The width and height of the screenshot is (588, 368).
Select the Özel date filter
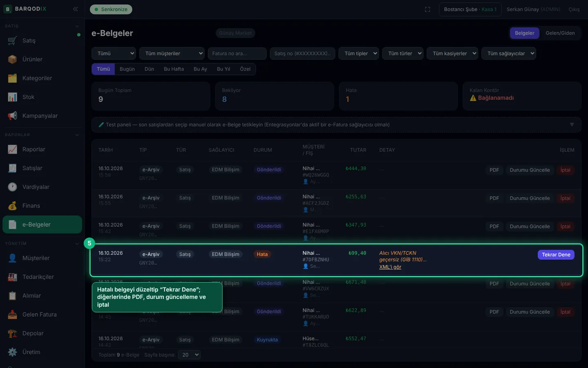click(245, 69)
